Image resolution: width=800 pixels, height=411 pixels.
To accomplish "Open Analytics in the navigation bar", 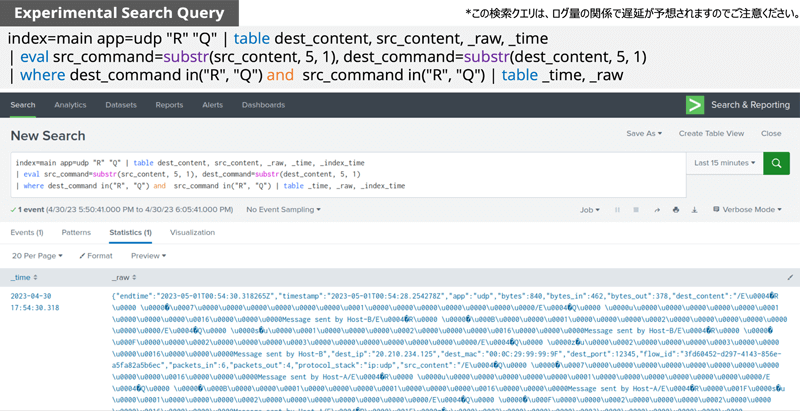I will point(70,105).
